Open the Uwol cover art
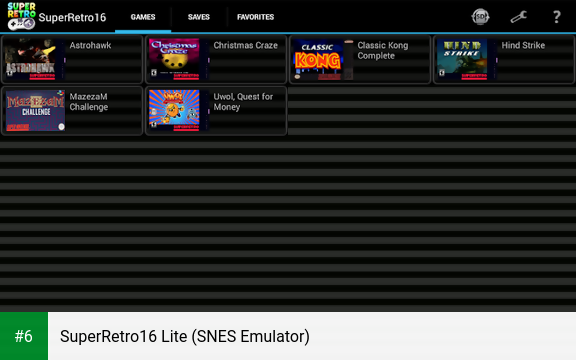Viewport: 576px width, 360px height. [179, 111]
